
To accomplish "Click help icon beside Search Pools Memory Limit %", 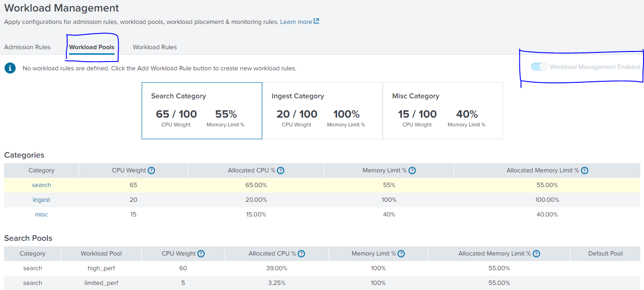I will pos(401,254).
